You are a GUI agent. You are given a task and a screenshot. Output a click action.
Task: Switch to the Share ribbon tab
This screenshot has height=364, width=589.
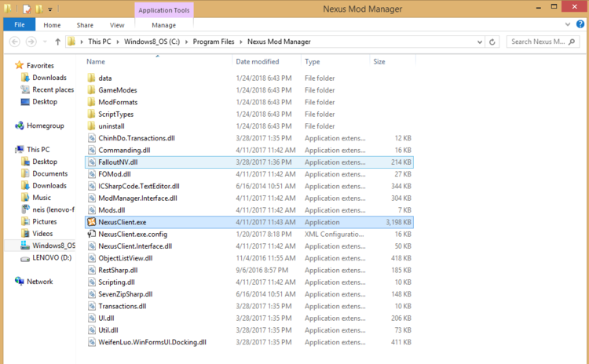[x=85, y=25]
